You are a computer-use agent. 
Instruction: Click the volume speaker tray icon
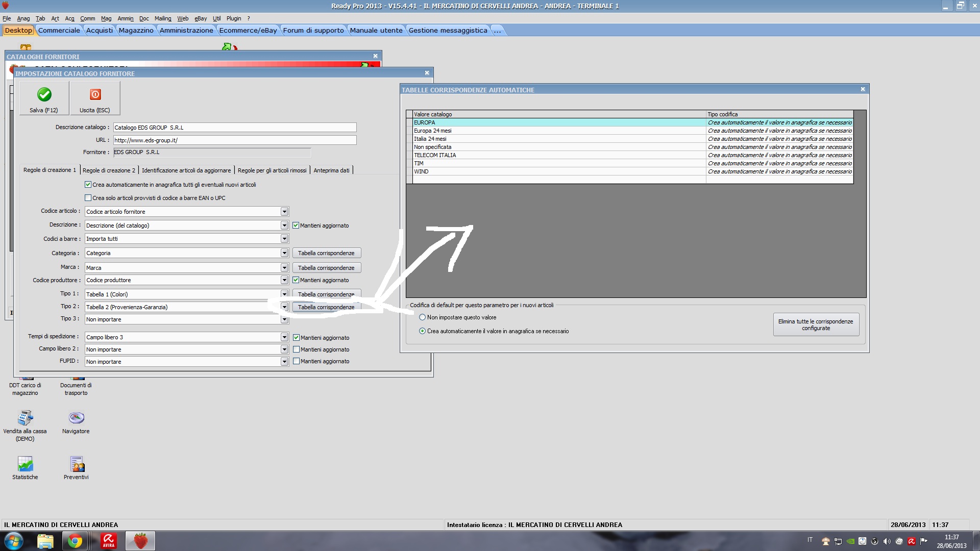click(x=887, y=541)
